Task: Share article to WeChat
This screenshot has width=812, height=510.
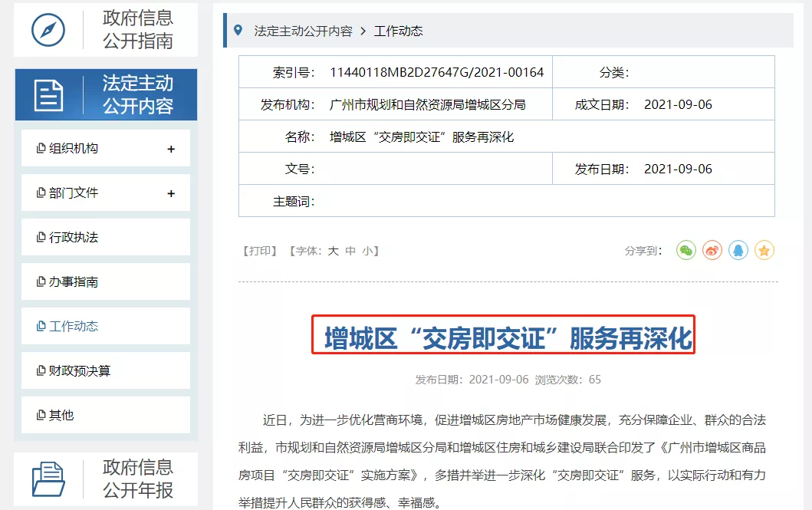Action: (x=685, y=250)
